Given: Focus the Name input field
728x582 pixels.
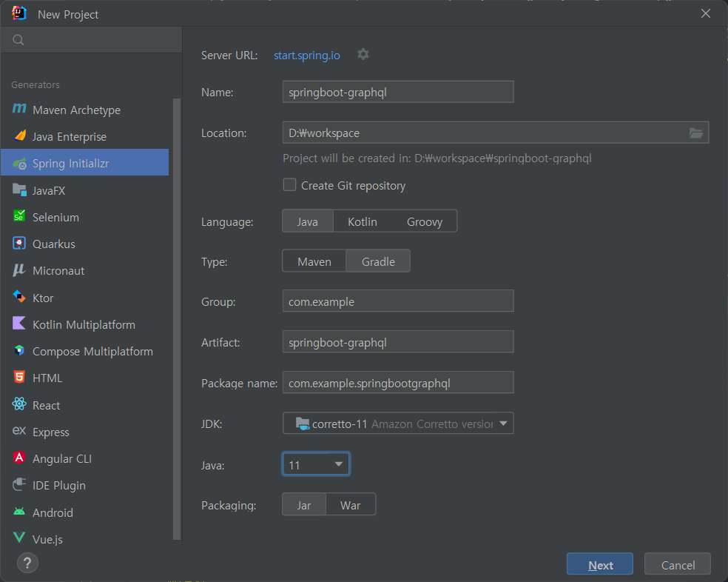Looking at the screenshot, I should pyautogui.click(x=398, y=92).
